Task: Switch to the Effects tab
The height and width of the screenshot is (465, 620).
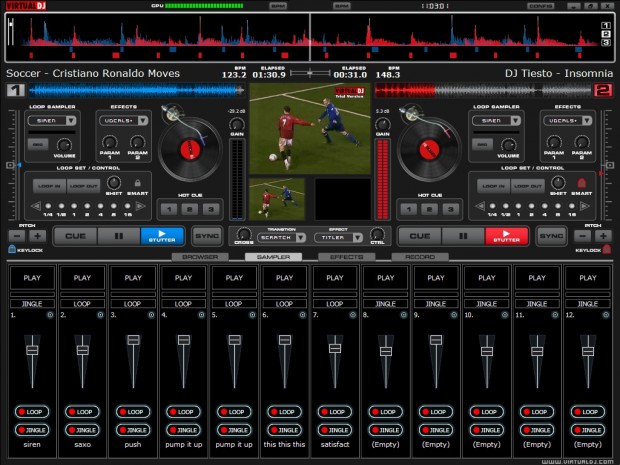Action: [346, 257]
